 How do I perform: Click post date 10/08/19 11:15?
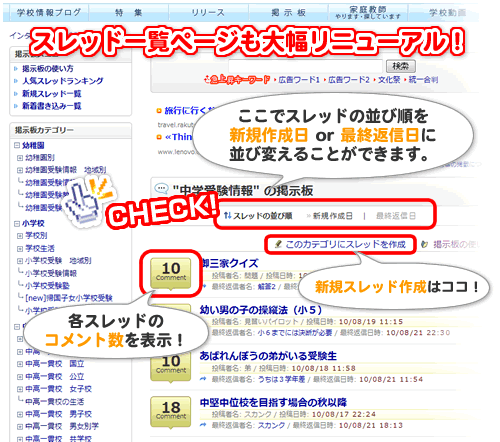(371, 322)
